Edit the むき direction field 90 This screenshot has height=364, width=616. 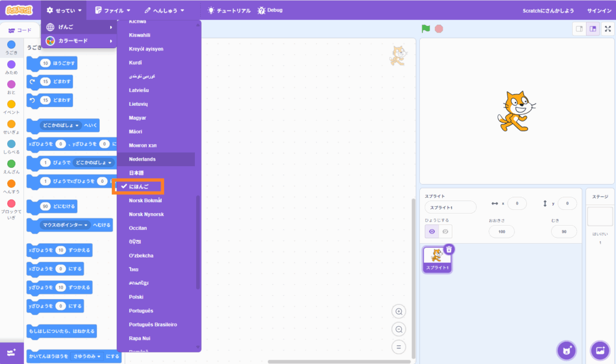564,232
